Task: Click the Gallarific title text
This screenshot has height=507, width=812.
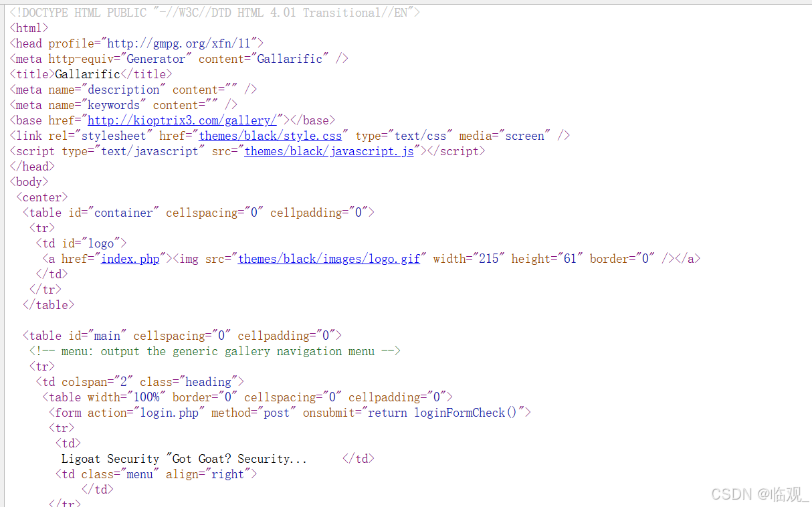Action: pos(88,74)
